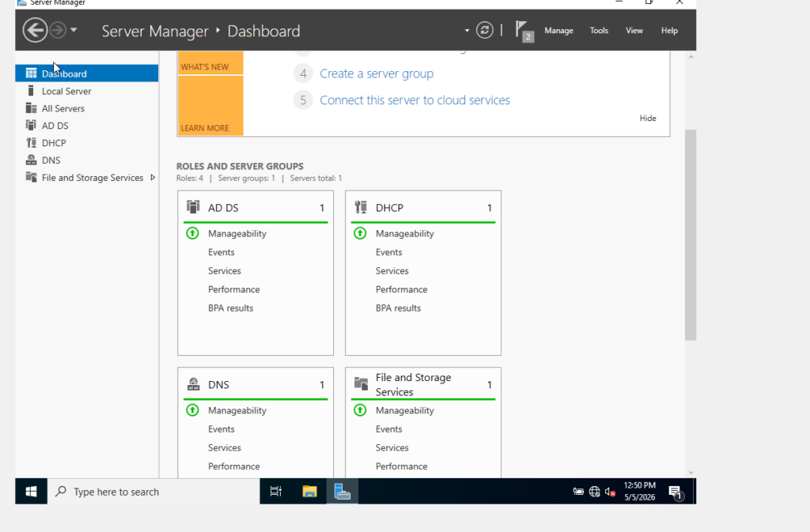
Task: Click the File and Storage Services tile icon
Action: click(x=361, y=383)
